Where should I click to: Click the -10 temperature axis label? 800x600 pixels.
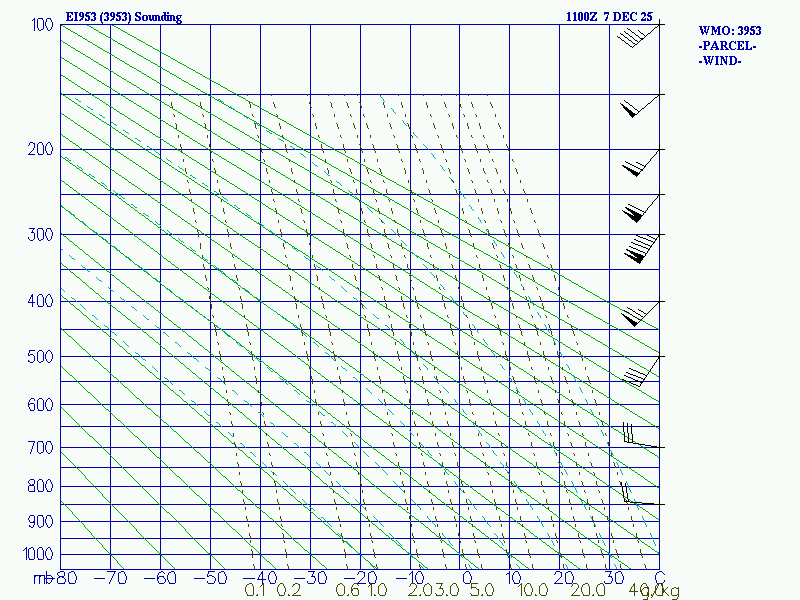click(410, 578)
